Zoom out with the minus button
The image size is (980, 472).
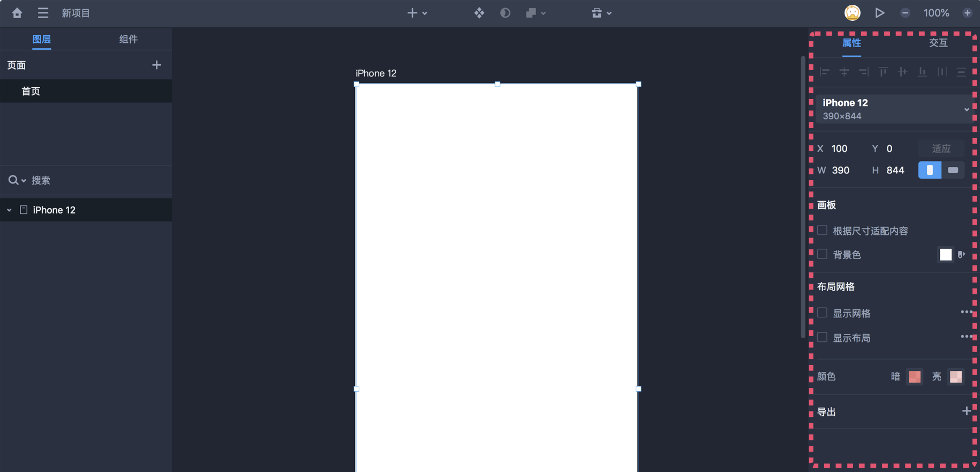(905, 13)
